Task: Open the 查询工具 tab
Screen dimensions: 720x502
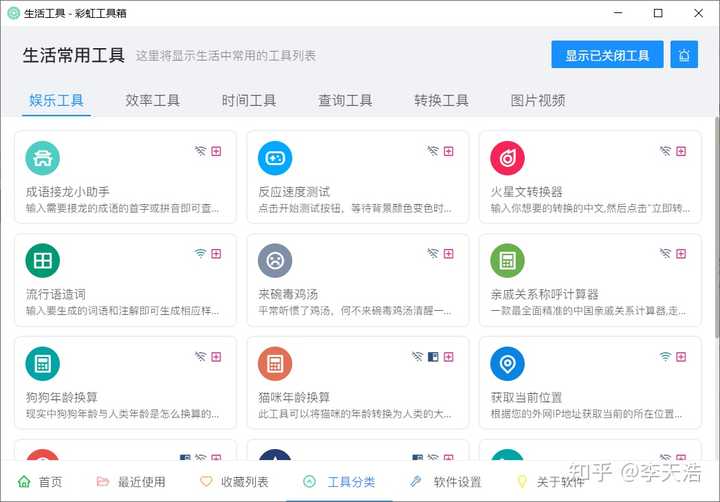Action: (345, 100)
